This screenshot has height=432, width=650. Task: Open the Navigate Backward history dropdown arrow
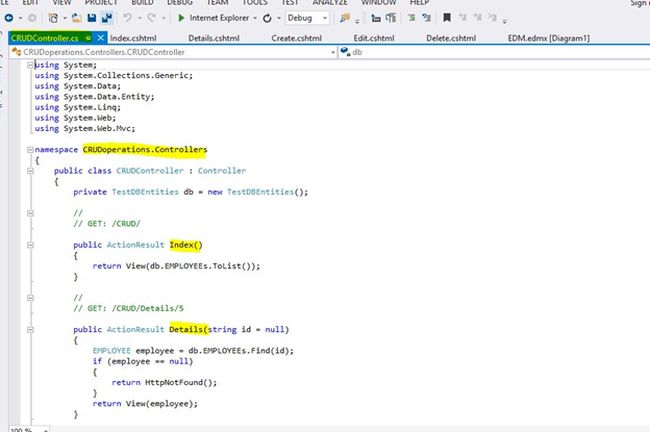(x=20, y=18)
